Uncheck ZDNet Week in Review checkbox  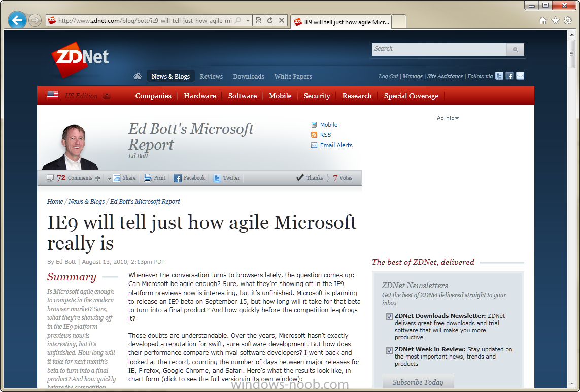click(389, 350)
